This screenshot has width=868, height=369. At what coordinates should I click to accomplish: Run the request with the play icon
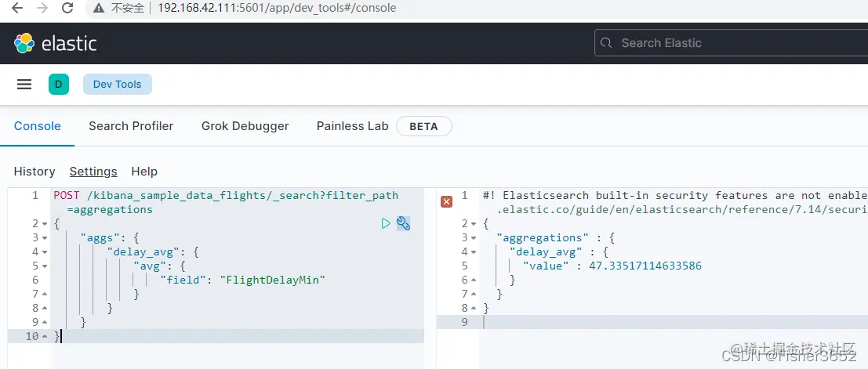(386, 223)
